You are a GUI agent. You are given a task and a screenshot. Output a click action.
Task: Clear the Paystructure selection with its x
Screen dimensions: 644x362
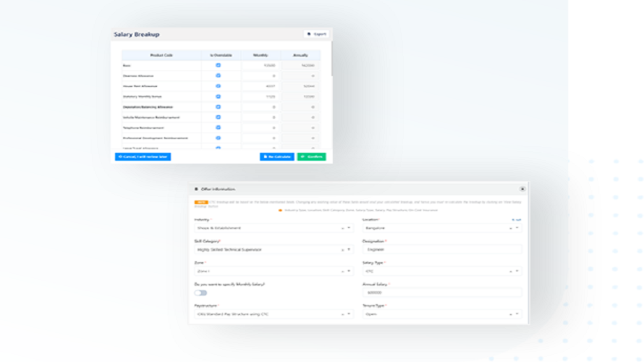click(342, 314)
